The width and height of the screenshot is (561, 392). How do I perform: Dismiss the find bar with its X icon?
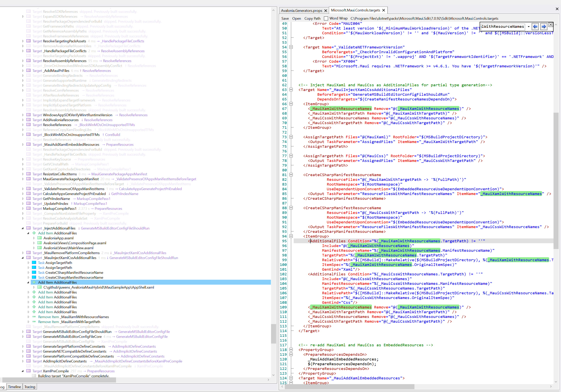(551, 25)
